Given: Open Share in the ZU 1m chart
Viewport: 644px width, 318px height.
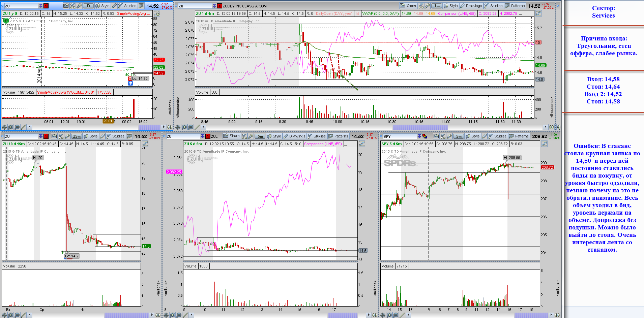Looking at the screenshot, I should (408, 5).
